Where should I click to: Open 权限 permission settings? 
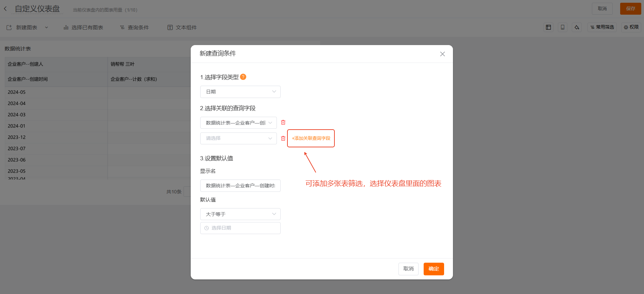tap(631, 27)
